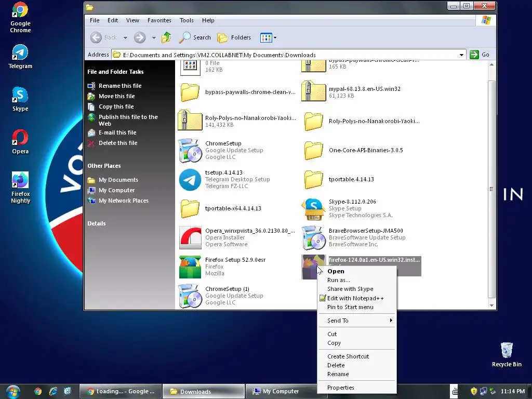Click the Search toolbar button
Image resolution: width=532 pixels, height=399 pixels.
195,37
